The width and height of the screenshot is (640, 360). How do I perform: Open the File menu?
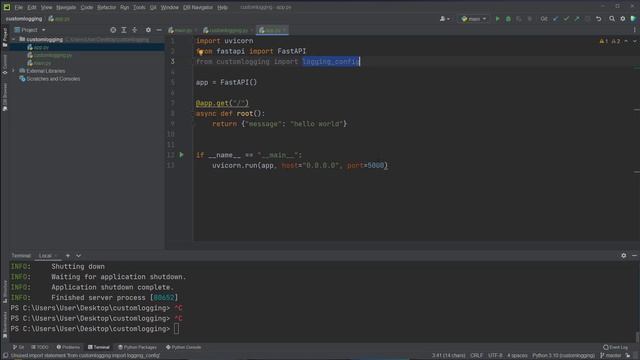18,7
